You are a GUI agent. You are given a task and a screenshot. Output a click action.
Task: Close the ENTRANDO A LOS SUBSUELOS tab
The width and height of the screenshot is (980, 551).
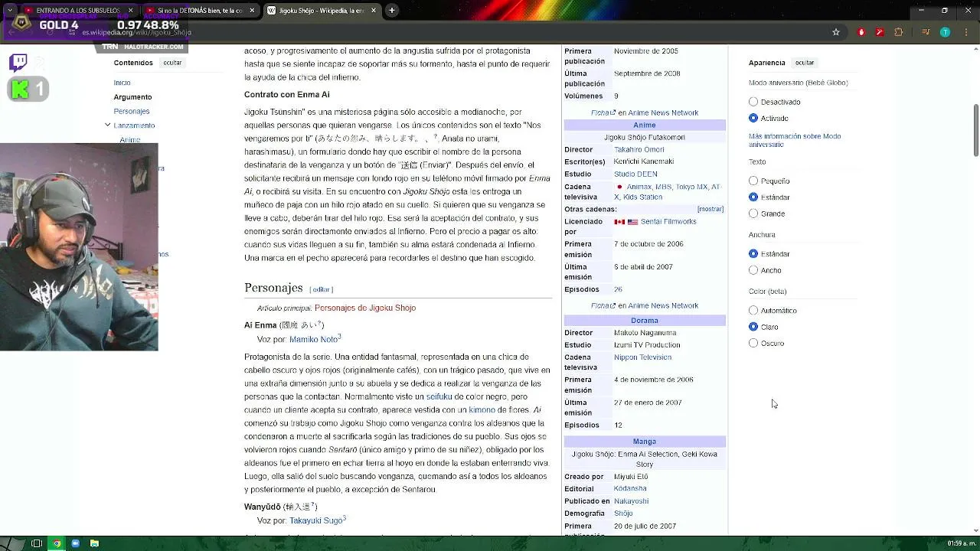point(130,11)
